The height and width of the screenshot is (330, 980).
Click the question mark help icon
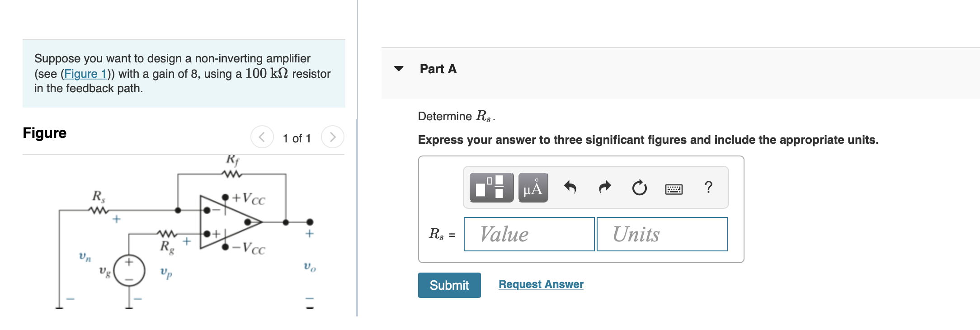point(708,187)
